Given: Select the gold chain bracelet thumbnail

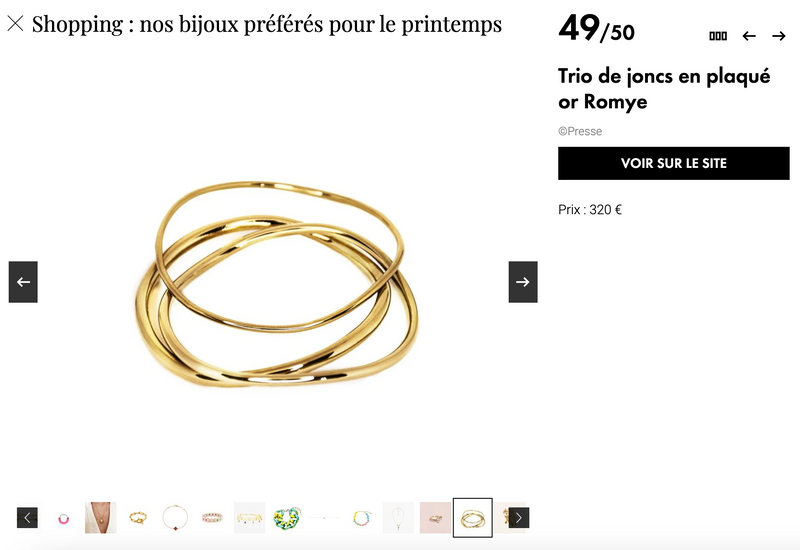Looking at the screenshot, I should coord(138,518).
